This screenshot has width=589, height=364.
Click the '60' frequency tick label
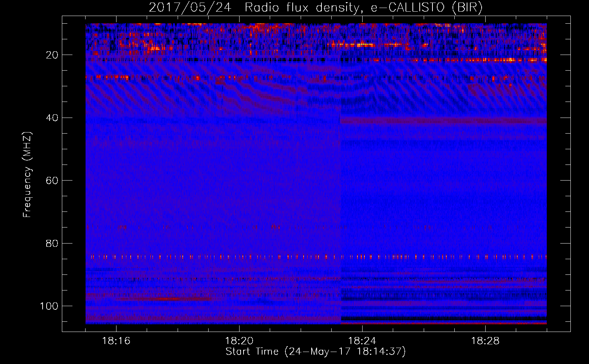pos(52,181)
